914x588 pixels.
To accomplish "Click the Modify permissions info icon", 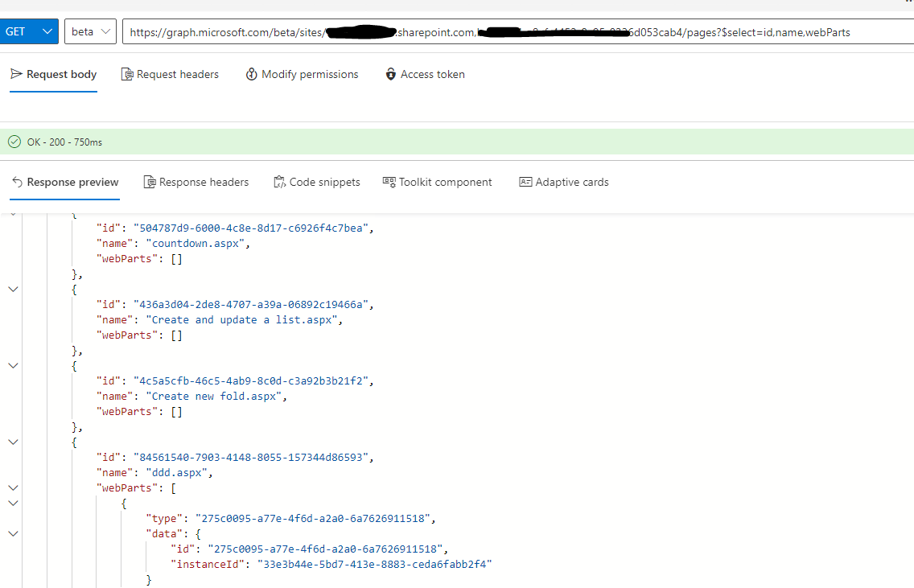I will pyautogui.click(x=252, y=74).
